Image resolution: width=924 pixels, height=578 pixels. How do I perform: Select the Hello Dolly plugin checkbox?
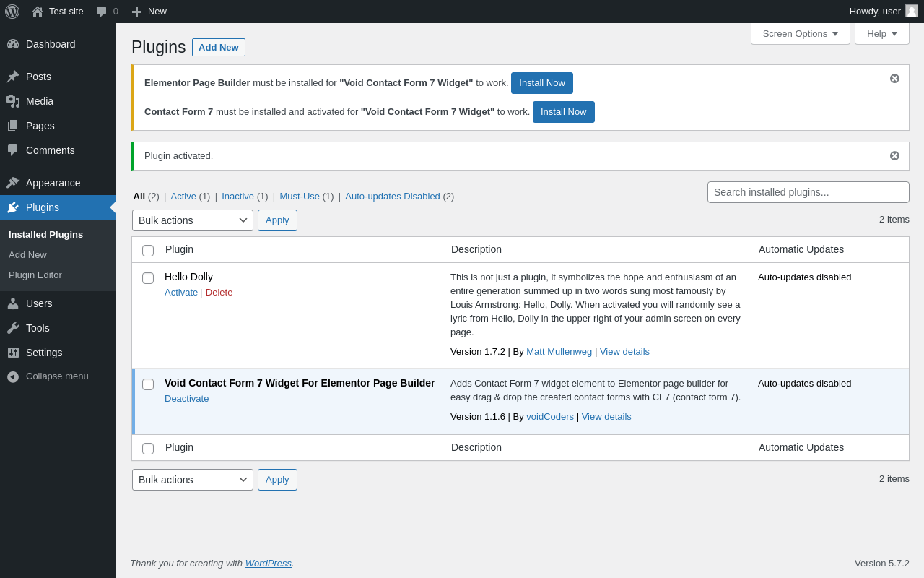pos(148,278)
